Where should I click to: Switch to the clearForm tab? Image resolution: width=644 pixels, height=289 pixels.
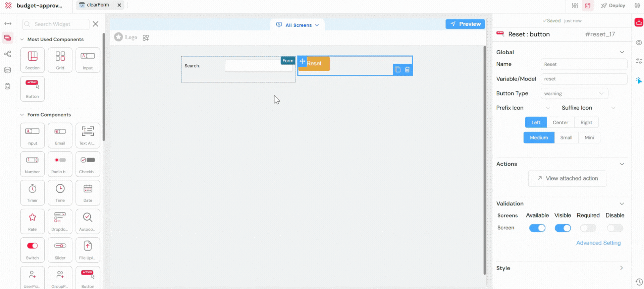tap(98, 5)
